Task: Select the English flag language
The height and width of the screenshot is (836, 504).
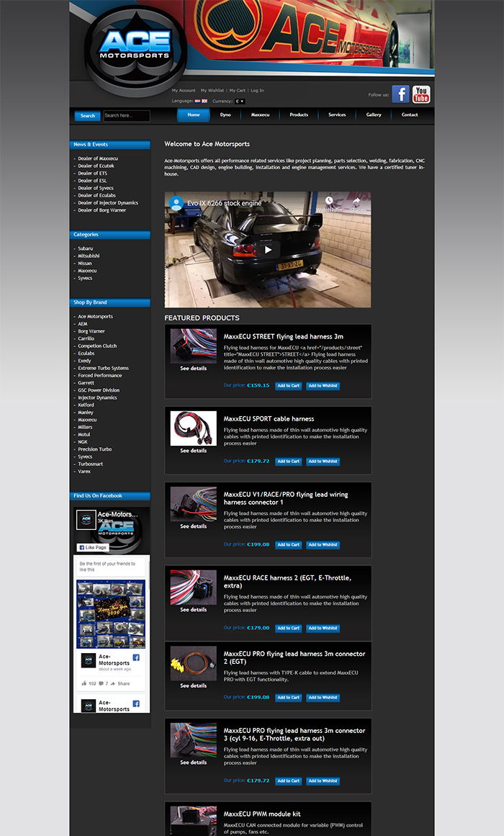Action: (204, 101)
